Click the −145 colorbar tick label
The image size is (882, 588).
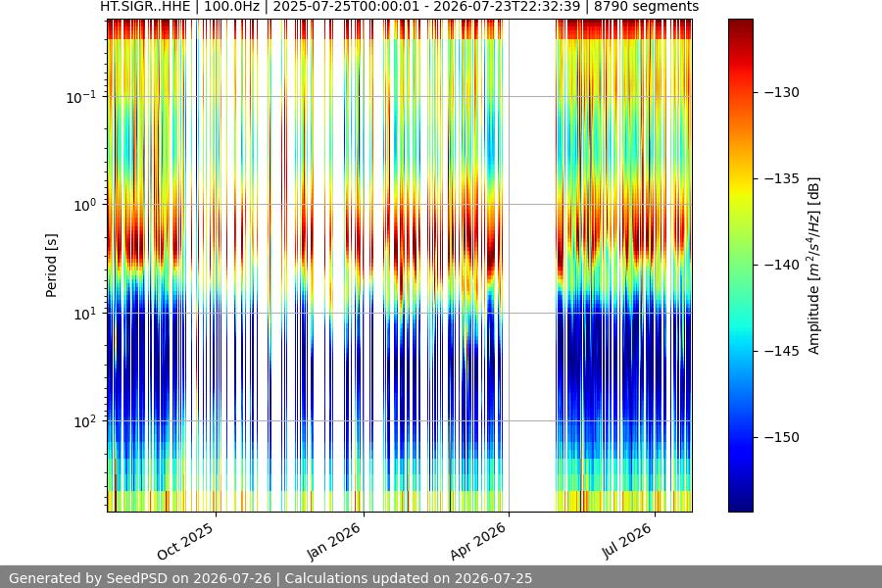point(781,351)
